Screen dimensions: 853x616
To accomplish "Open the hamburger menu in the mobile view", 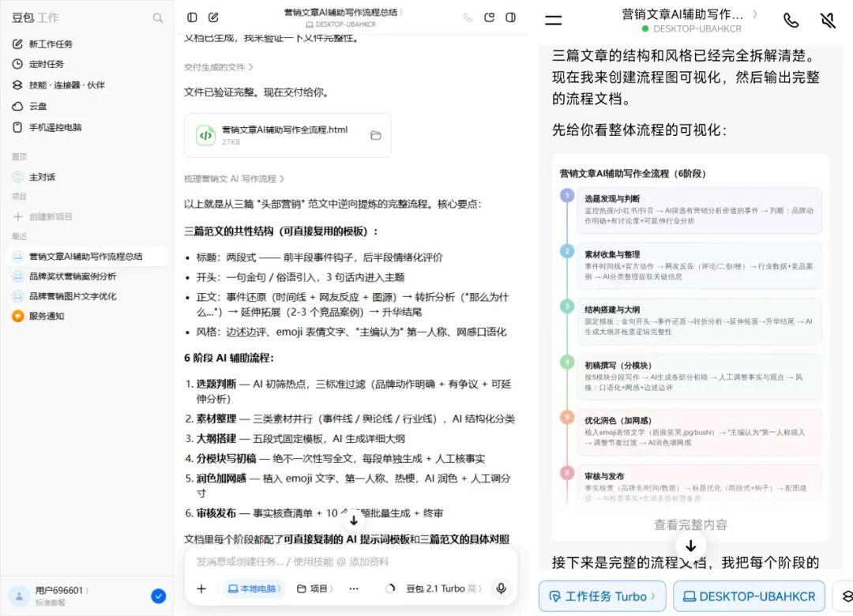I will point(553,20).
